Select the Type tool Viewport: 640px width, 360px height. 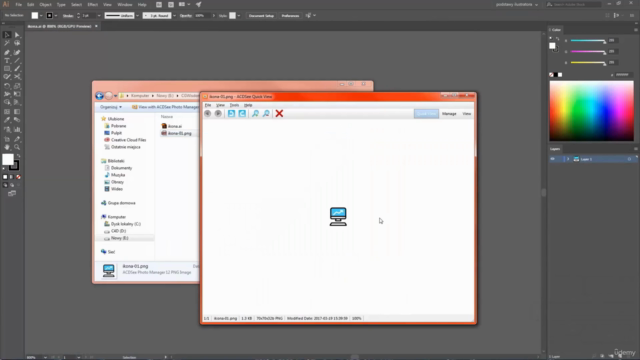[7, 60]
